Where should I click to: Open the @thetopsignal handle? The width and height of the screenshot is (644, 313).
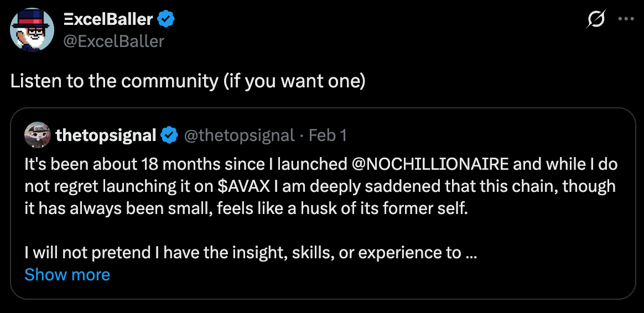pos(239,135)
